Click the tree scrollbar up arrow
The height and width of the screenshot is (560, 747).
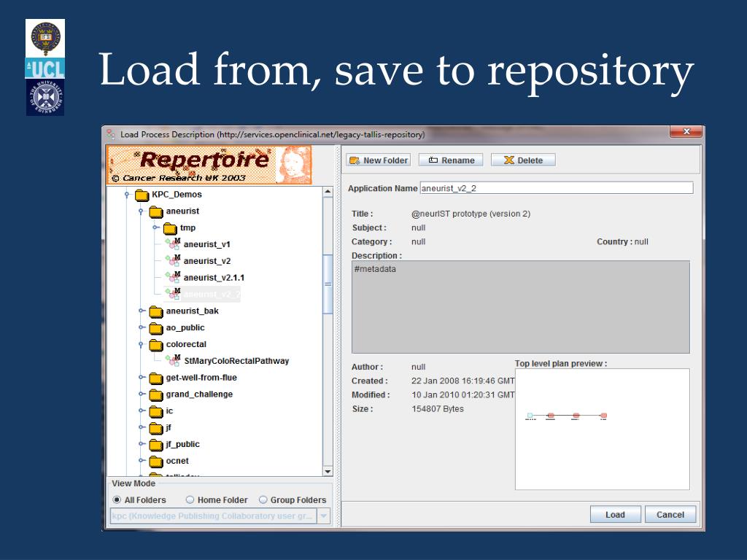pyautogui.click(x=328, y=192)
